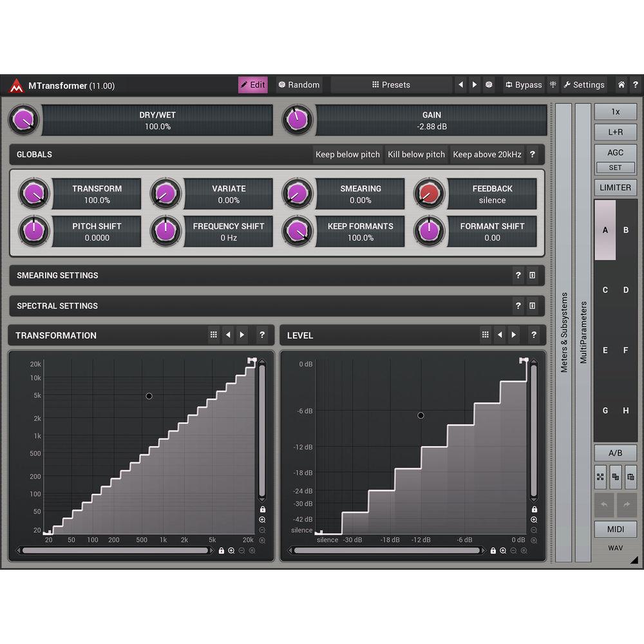
Task: Click the MIDI button
Action: click(616, 529)
